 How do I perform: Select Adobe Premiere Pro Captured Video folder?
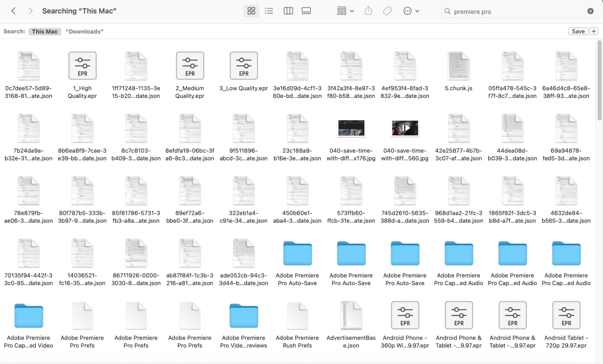[29, 315]
